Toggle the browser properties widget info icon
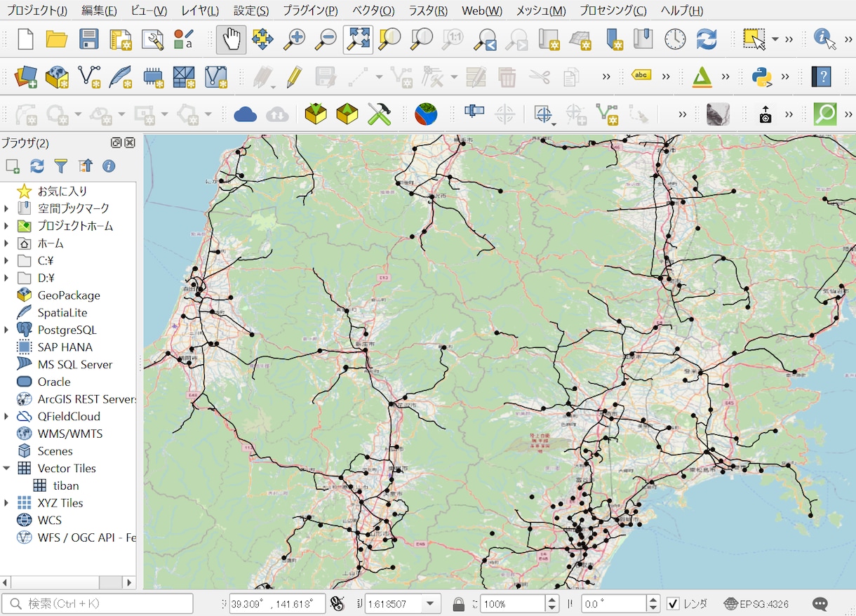This screenshot has width=856, height=616. click(x=109, y=166)
